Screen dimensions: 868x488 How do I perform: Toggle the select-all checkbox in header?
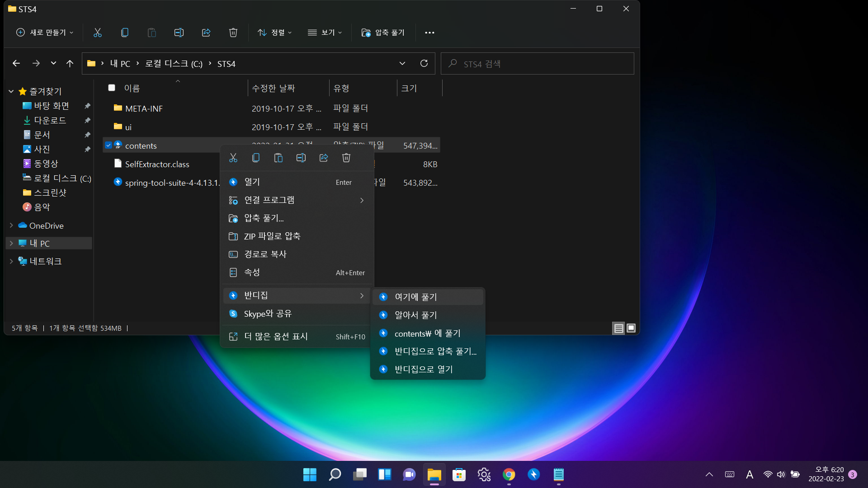[x=112, y=88]
